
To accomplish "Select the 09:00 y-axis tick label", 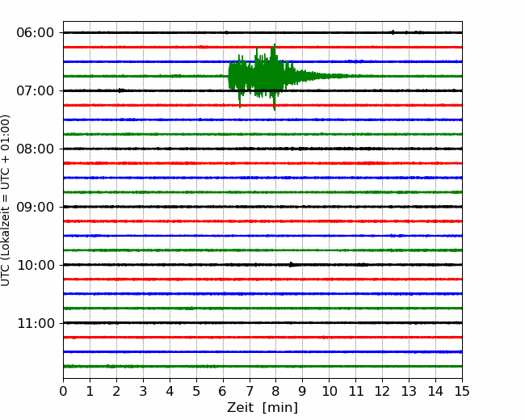I will coord(36,207).
